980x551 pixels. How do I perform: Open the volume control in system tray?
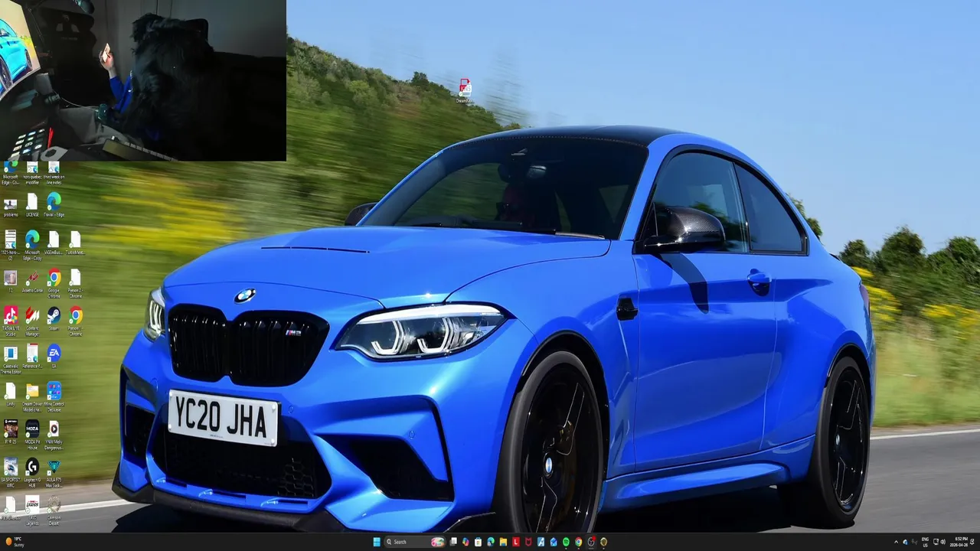click(x=942, y=542)
